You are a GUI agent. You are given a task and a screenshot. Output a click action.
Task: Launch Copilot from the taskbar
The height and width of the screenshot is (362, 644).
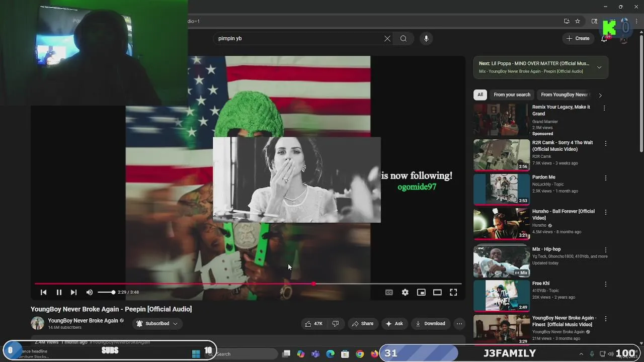301,354
